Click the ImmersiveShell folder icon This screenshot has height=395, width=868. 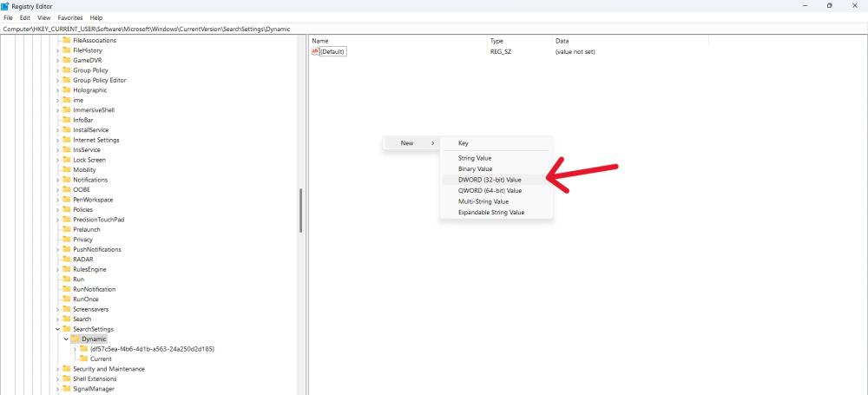pos(67,110)
